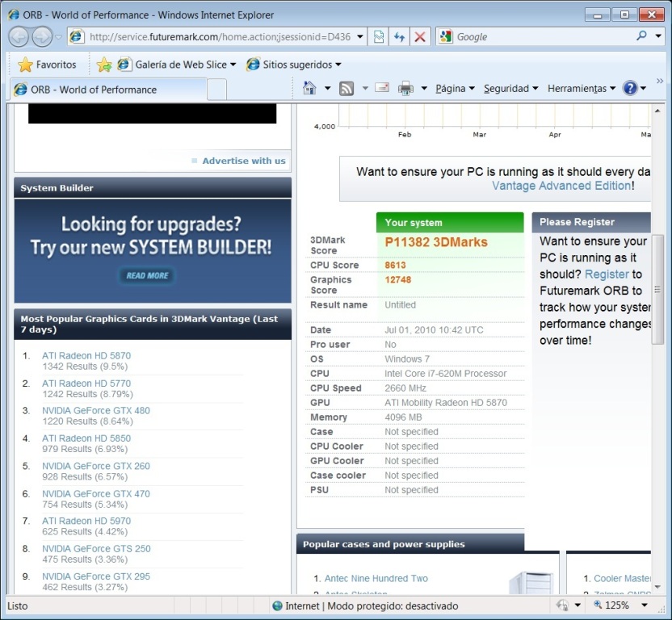Screen dimensions: 672x620
Task: Click the page vertical scrollbar up arrow
Action: pyautogui.click(x=657, y=111)
